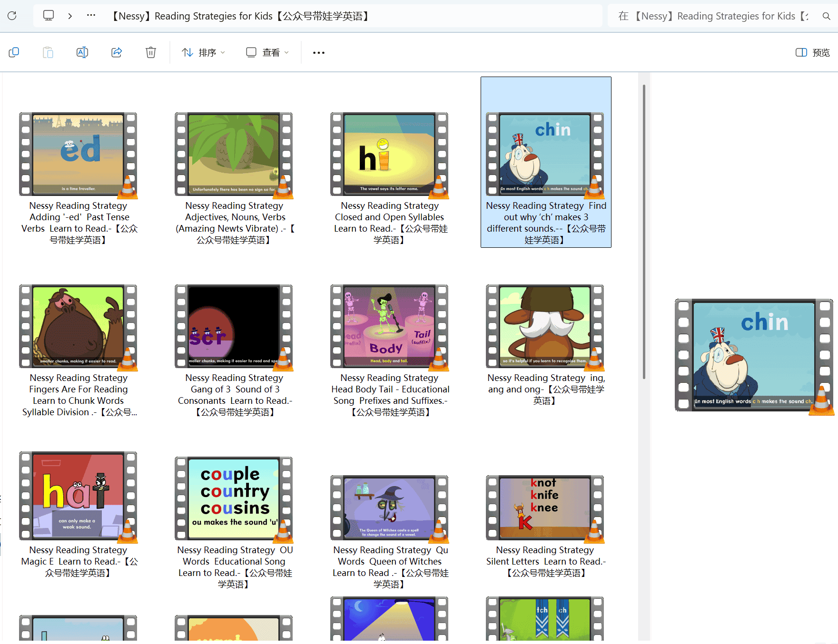The width and height of the screenshot is (838, 644).
Task: Select the ing, ang and ong video
Action: pyautogui.click(x=545, y=327)
